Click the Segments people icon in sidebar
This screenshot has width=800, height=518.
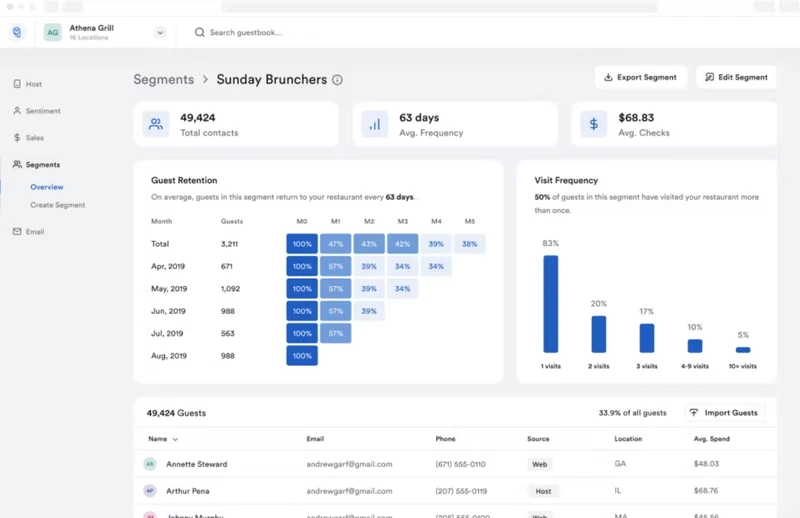point(17,164)
